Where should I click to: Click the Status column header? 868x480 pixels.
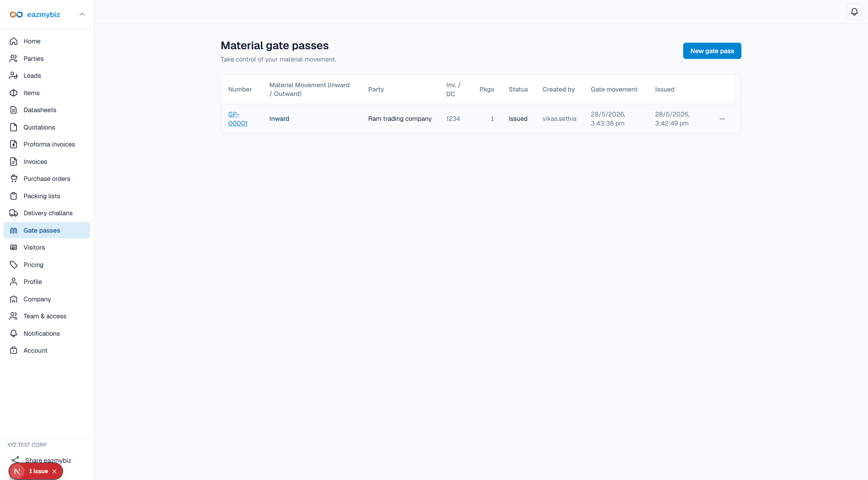tap(518, 89)
